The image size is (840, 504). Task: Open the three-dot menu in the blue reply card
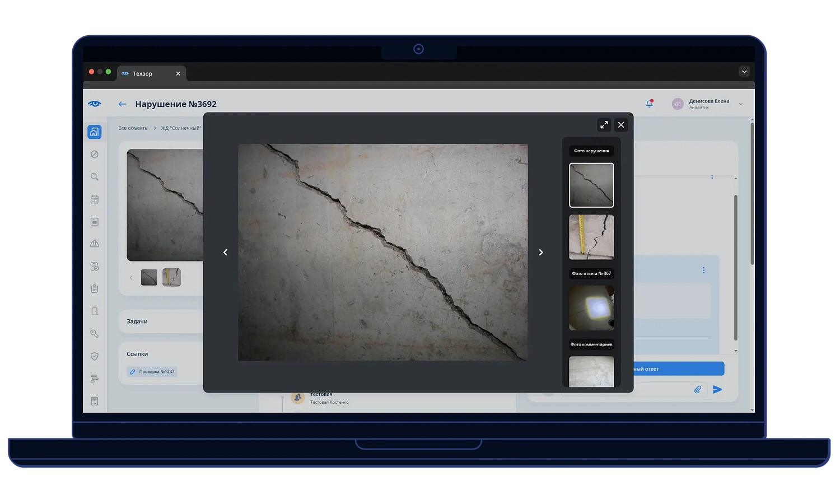coord(704,270)
